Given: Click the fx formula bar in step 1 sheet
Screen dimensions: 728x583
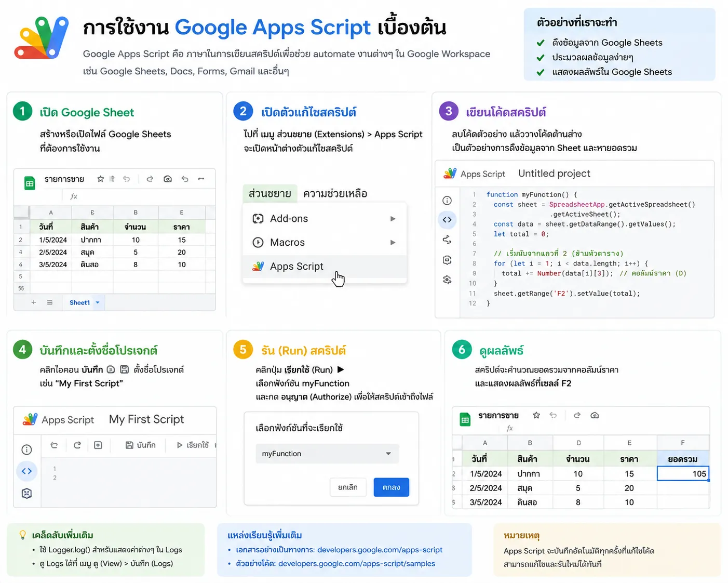Looking at the screenshot, I should (x=138, y=196).
